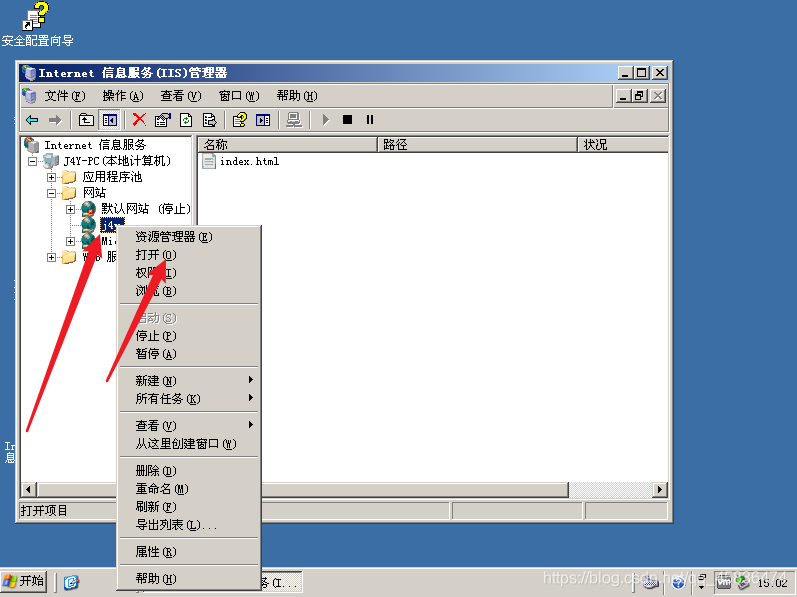Click the VMware tools tray icon

723,582
